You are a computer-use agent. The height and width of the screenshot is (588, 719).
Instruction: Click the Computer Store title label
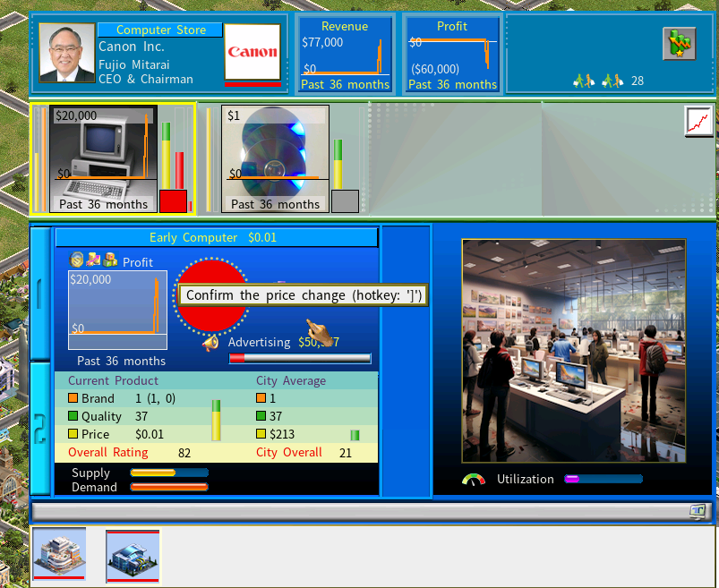(160, 30)
